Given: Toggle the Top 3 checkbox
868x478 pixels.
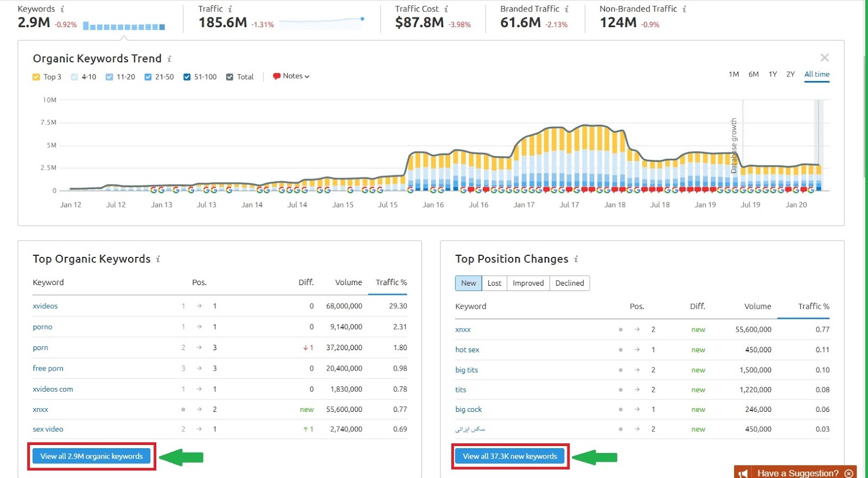Looking at the screenshot, I should point(36,77).
